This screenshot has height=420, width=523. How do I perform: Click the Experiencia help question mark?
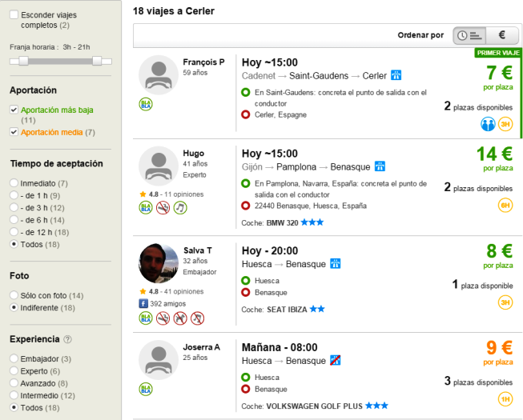pyautogui.click(x=67, y=339)
